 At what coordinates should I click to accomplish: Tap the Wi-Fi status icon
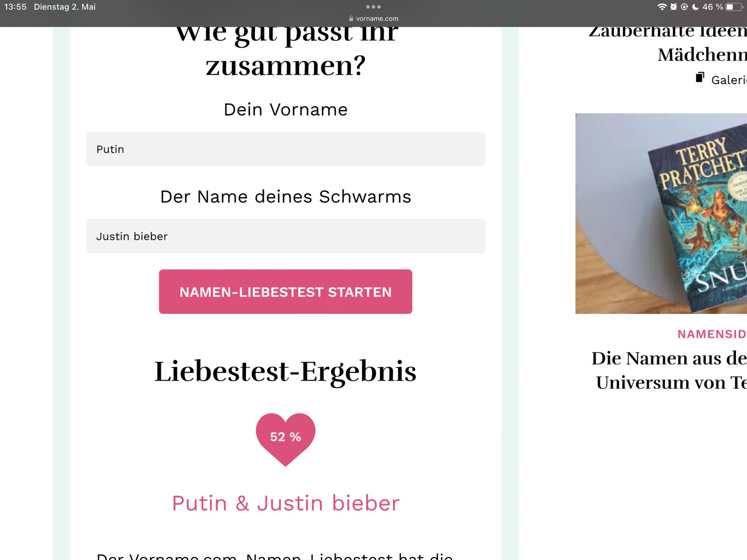click(661, 7)
